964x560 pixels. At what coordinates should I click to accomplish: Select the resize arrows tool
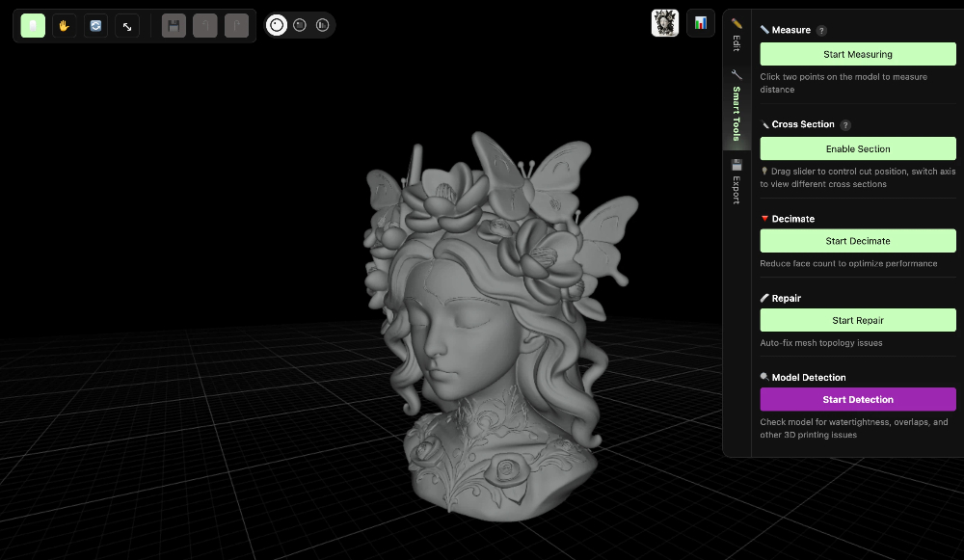coord(126,26)
